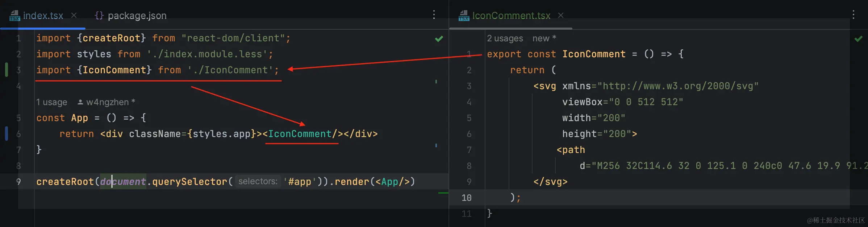This screenshot has height=227, width=868.
Task: Click 'document' in the createRoot call
Action: [x=123, y=182]
